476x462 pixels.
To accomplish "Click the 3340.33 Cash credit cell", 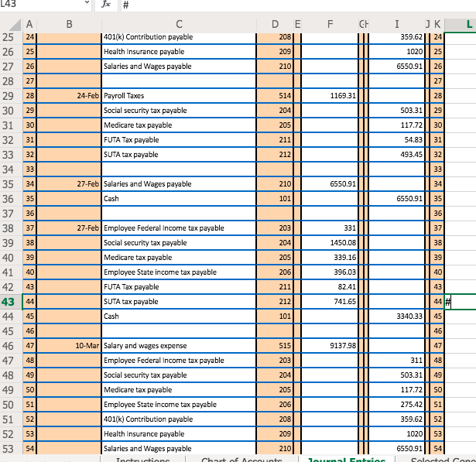I will (x=396, y=317).
